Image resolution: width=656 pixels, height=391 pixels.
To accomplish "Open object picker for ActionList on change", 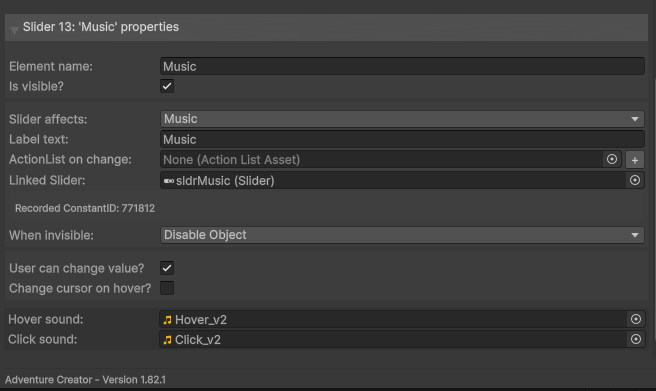I will [612, 159].
